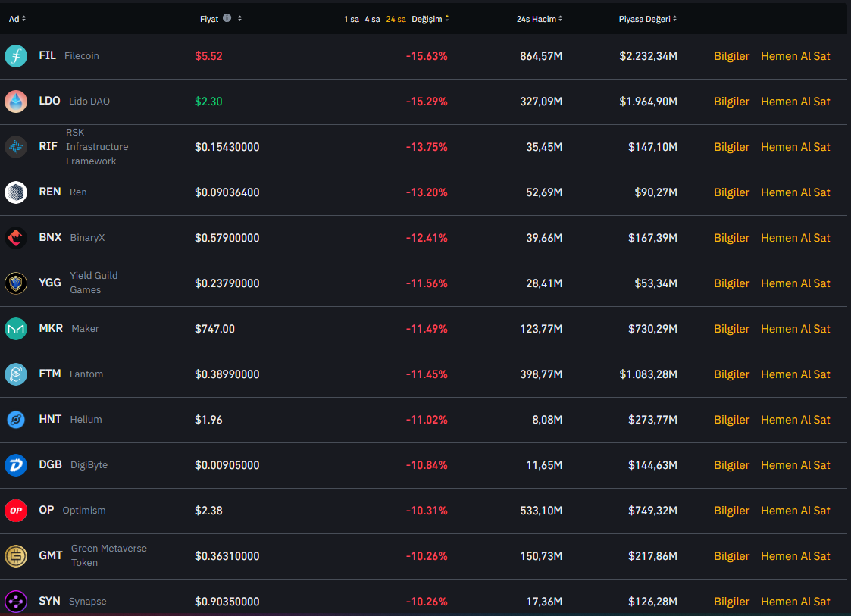Sort the list by Ad column
Image resolution: width=851 pixels, height=616 pixels.
17,19
